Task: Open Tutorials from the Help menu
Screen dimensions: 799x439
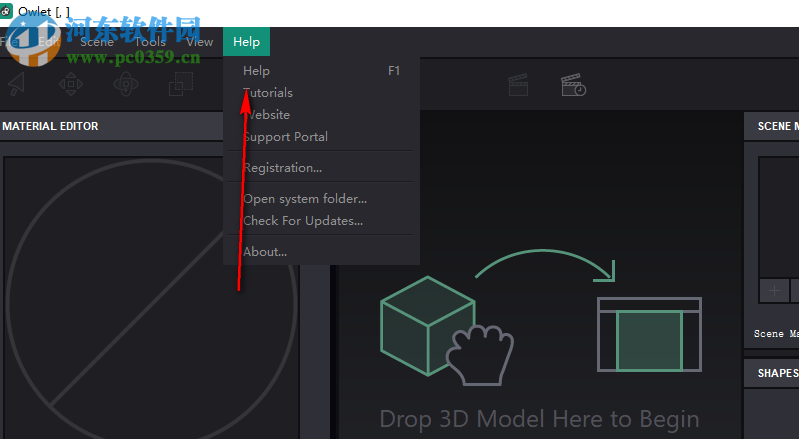Action: [321, 93]
